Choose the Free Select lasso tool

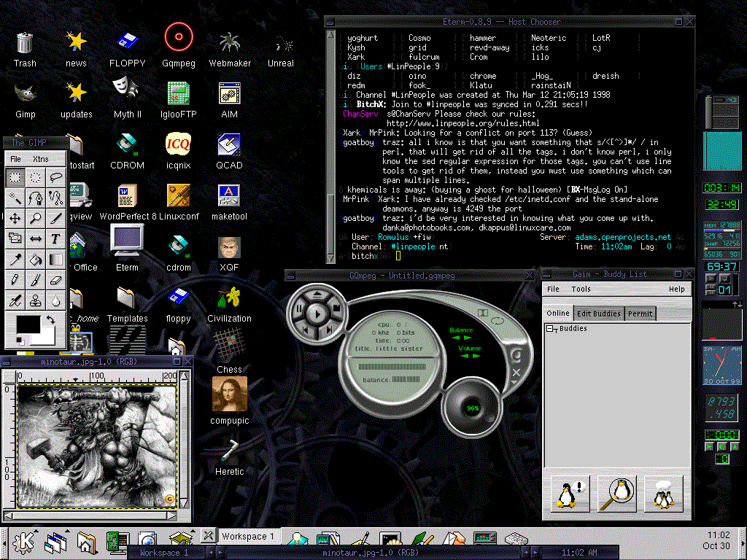[x=55, y=178]
